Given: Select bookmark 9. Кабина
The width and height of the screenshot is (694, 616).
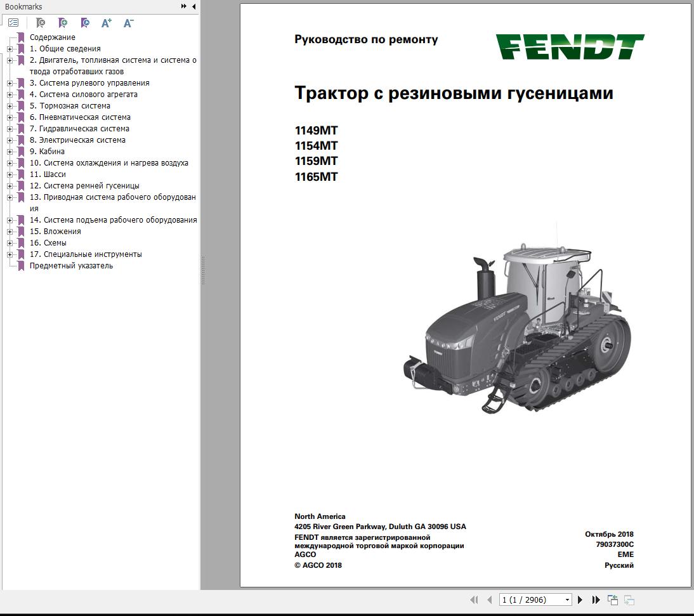Looking at the screenshot, I should coord(47,152).
